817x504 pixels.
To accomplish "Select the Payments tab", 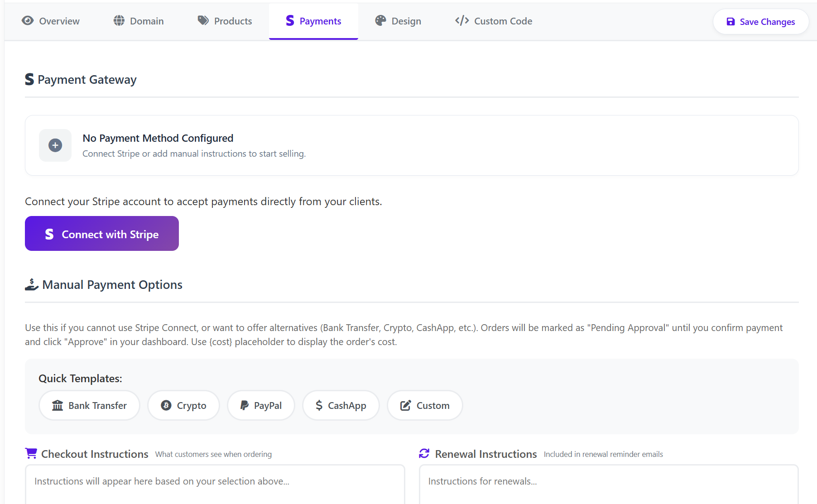I will tap(313, 21).
